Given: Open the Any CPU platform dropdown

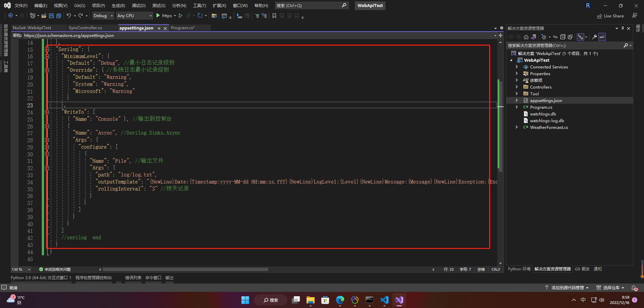Looking at the screenshot, I should pyautogui.click(x=134, y=16).
